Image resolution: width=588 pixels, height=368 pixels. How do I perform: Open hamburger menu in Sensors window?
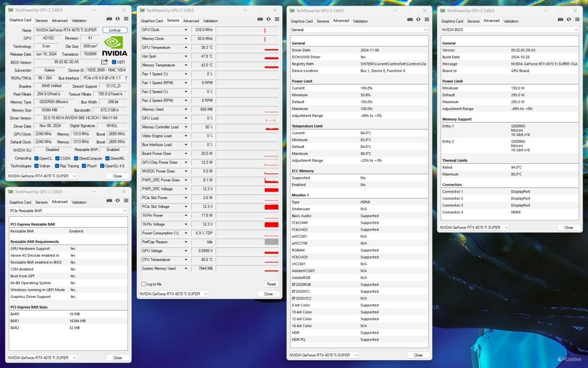[x=277, y=19]
